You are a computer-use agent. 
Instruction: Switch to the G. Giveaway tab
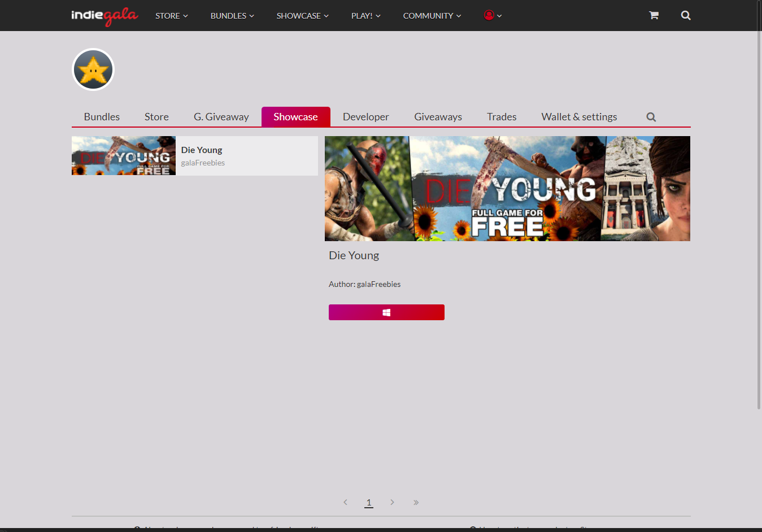pos(221,117)
